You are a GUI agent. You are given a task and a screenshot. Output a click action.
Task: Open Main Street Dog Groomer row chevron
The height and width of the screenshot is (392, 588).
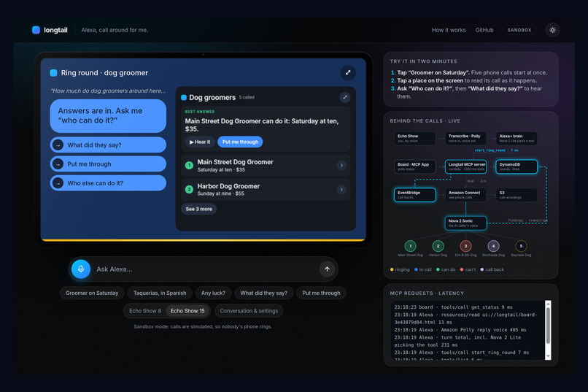point(341,165)
